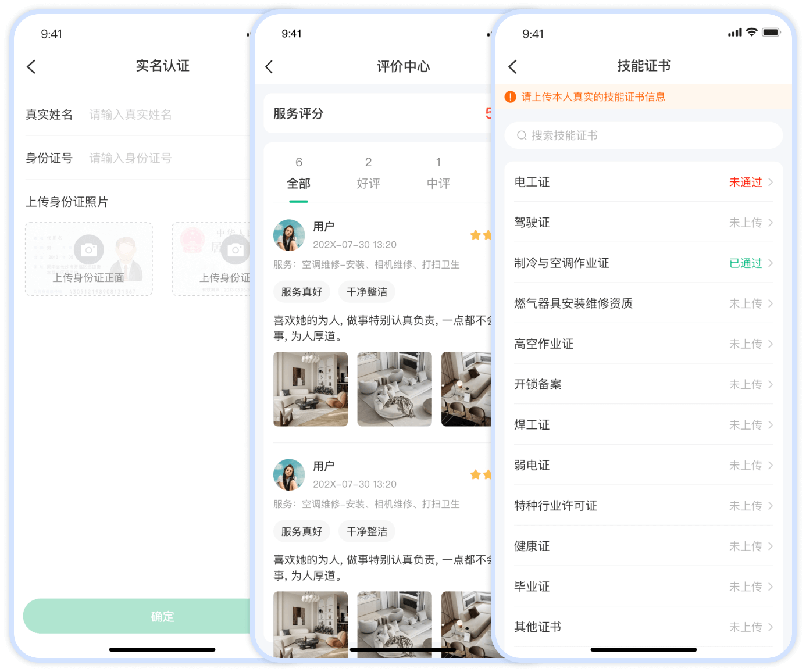This screenshot has width=806, height=672.
Task: Show the 全部 reviews tab
Action: click(298, 173)
